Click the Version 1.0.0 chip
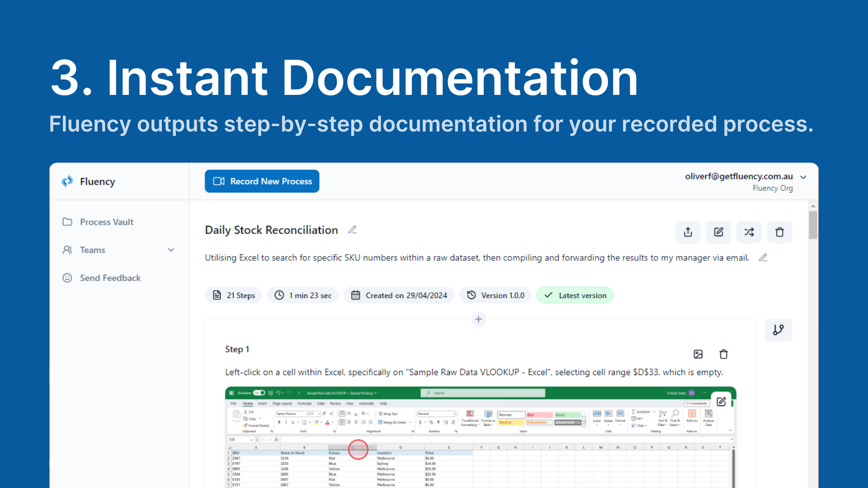Viewport: 868px width, 488px height. click(495, 296)
